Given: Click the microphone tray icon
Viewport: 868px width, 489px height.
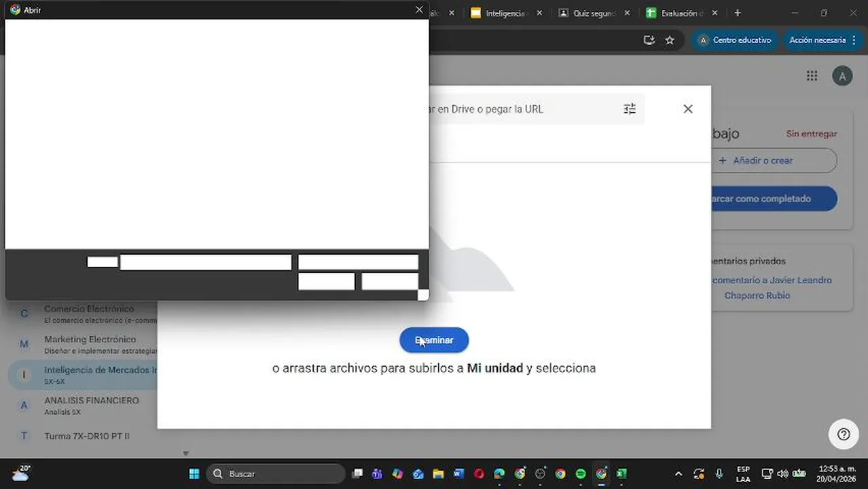Looking at the screenshot, I should (x=719, y=473).
